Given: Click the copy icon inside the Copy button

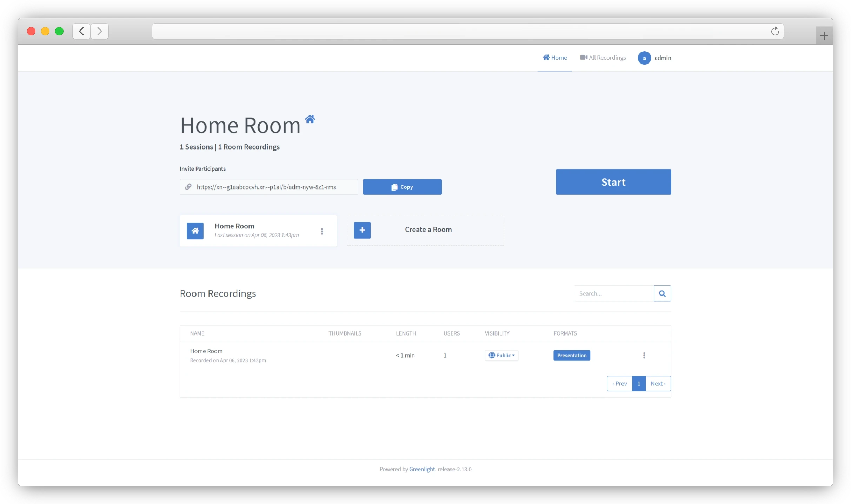Looking at the screenshot, I should (x=394, y=187).
